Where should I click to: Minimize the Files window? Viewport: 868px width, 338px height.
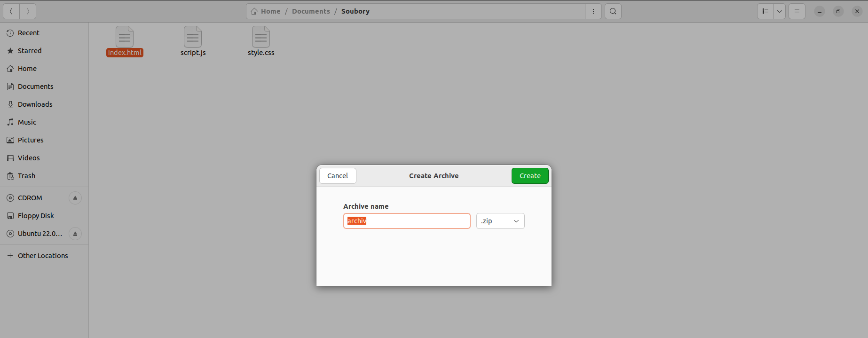[x=820, y=11]
